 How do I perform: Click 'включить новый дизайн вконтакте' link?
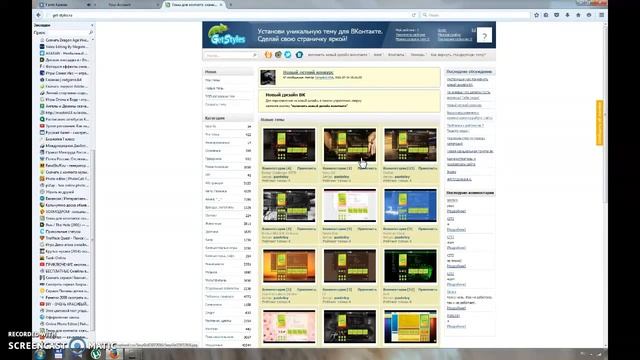click(337, 55)
